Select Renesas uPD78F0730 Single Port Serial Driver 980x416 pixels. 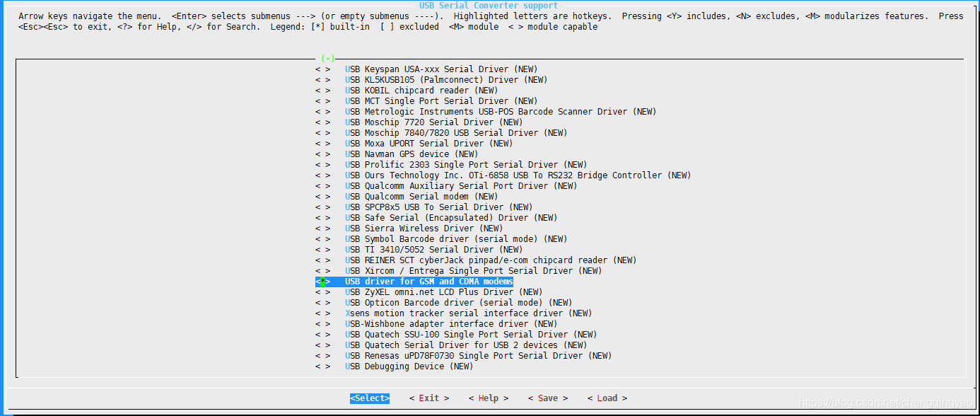(479, 356)
